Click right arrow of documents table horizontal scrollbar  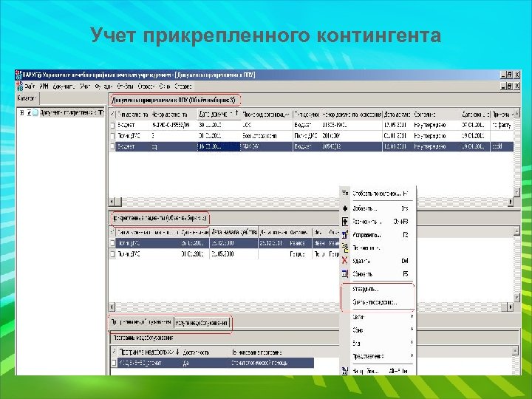pyautogui.click(x=511, y=202)
